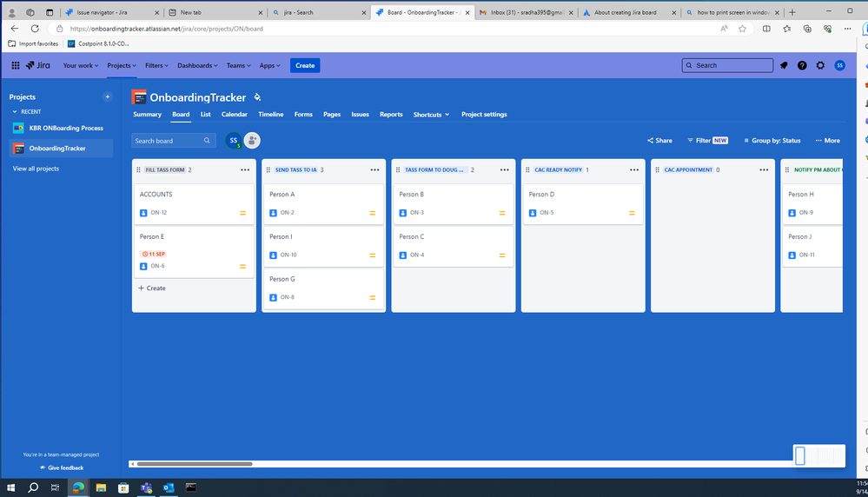This screenshot has height=497, width=868.
Task: Click the Jira Search field
Action: [727, 65]
